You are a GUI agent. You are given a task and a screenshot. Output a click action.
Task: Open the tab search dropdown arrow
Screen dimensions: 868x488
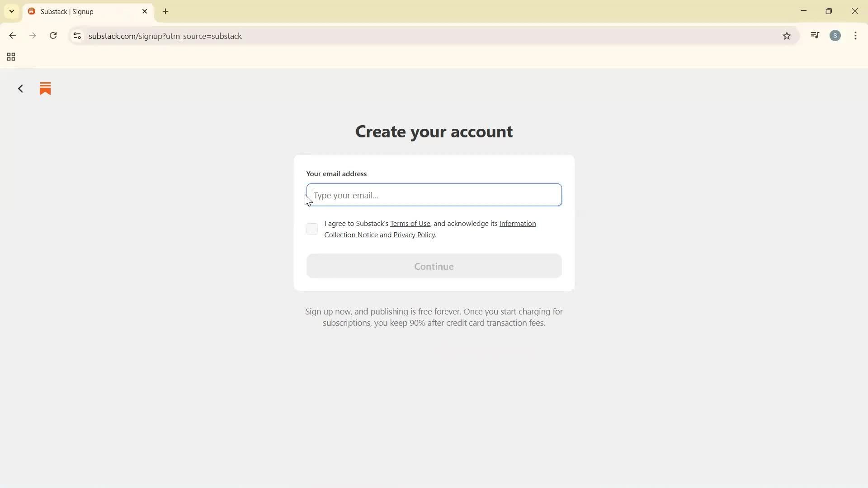pos(11,11)
